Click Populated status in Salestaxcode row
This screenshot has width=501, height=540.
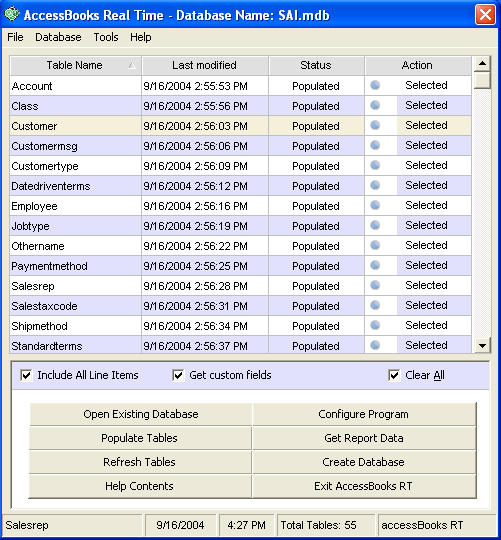click(316, 305)
